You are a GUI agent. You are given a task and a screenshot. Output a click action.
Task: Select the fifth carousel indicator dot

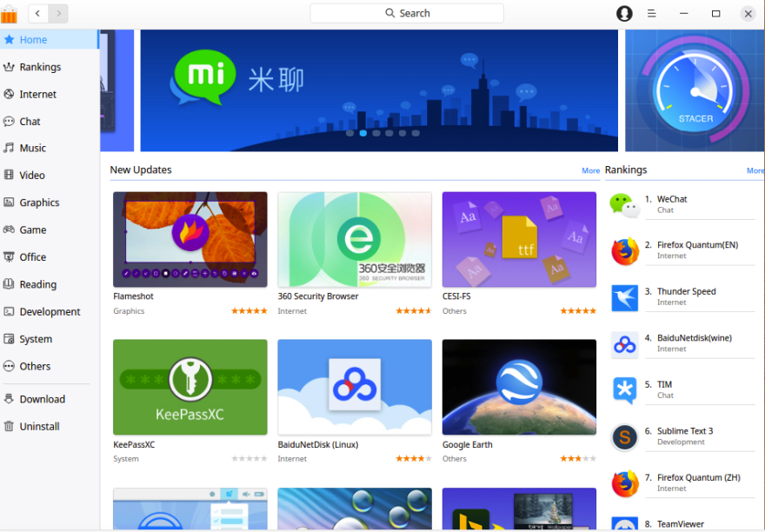pyautogui.click(x=402, y=133)
